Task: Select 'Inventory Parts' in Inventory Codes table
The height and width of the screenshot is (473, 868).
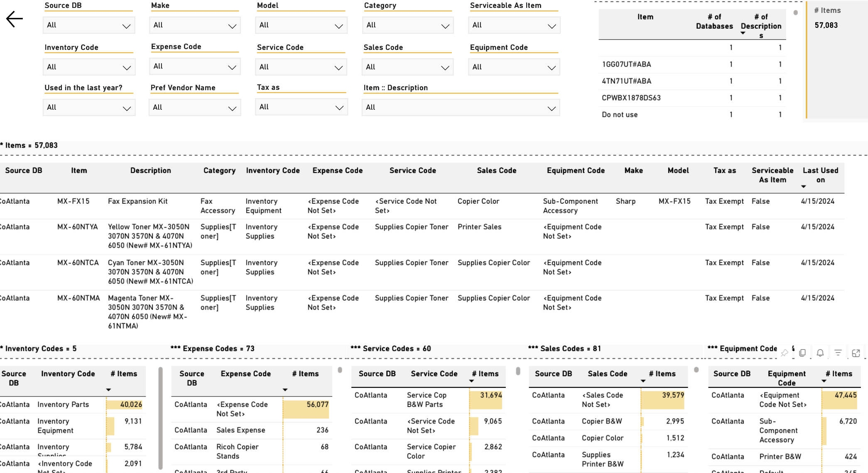Action: [x=63, y=404]
